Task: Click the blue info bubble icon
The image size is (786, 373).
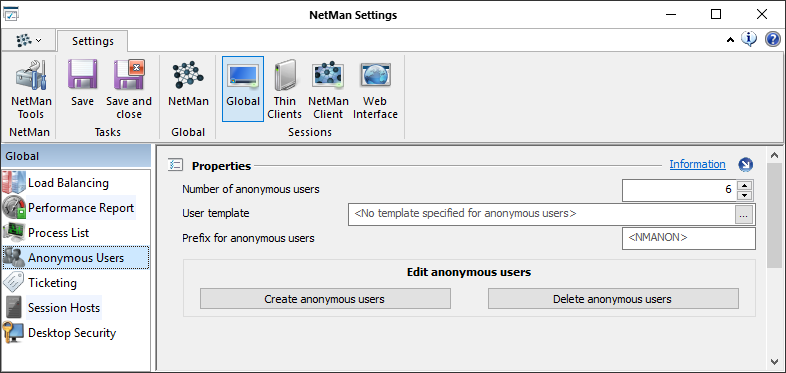Action: [x=749, y=39]
